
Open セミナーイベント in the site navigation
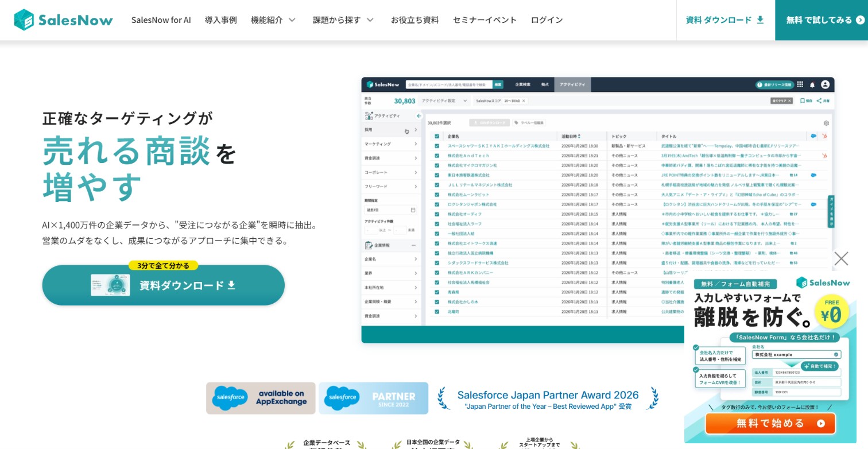point(485,20)
